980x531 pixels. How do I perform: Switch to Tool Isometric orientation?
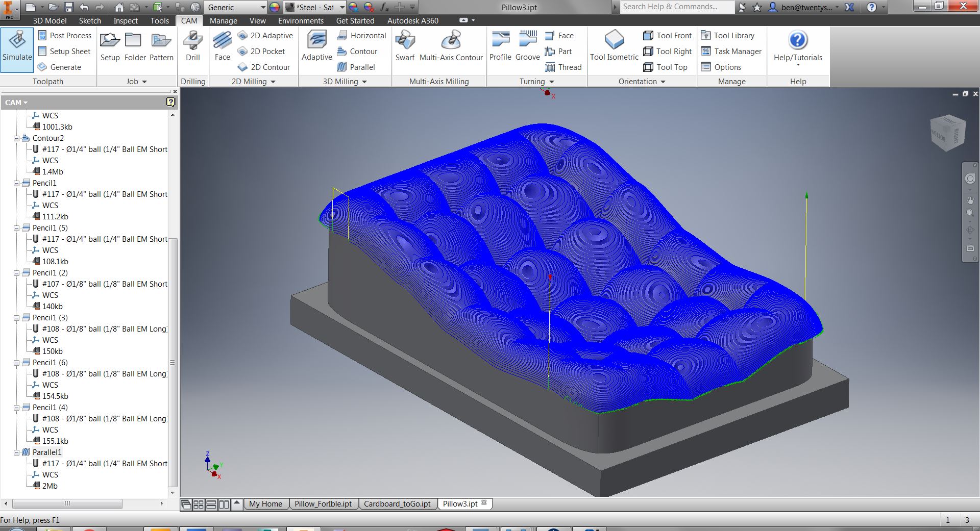[x=614, y=46]
